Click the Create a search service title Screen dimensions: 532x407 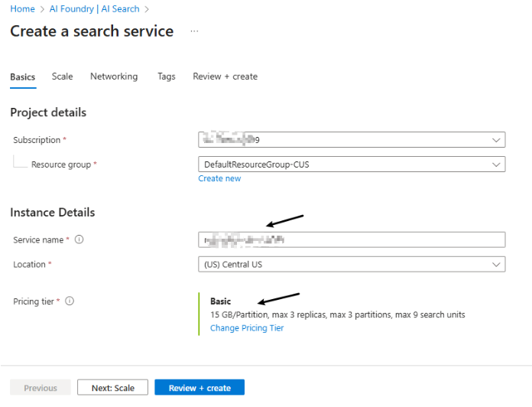click(x=92, y=31)
